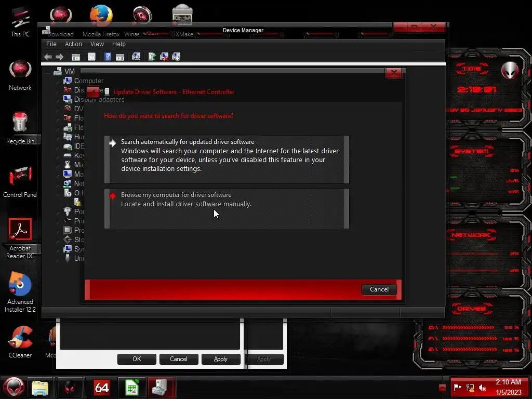Click the Action Center flag tray icon
Screen dimensions: 532x399
point(457,387)
